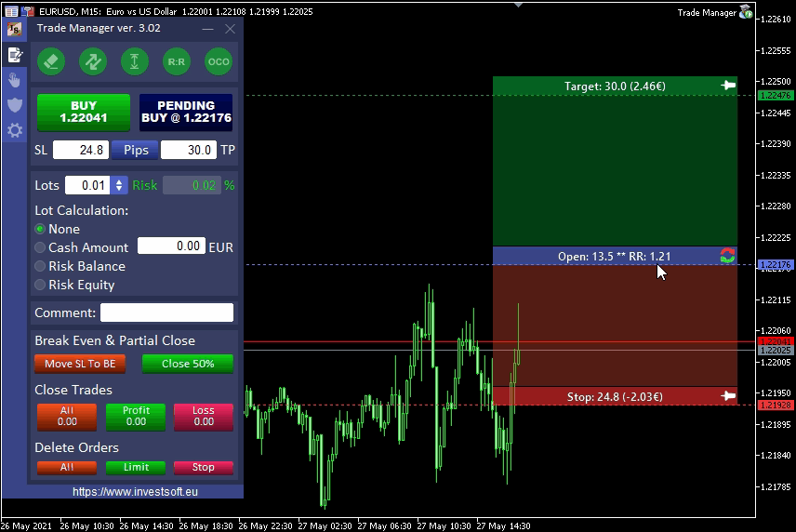Open the shield tab in sidebar
This screenshot has height=532, width=796.
(x=15, y=105)
